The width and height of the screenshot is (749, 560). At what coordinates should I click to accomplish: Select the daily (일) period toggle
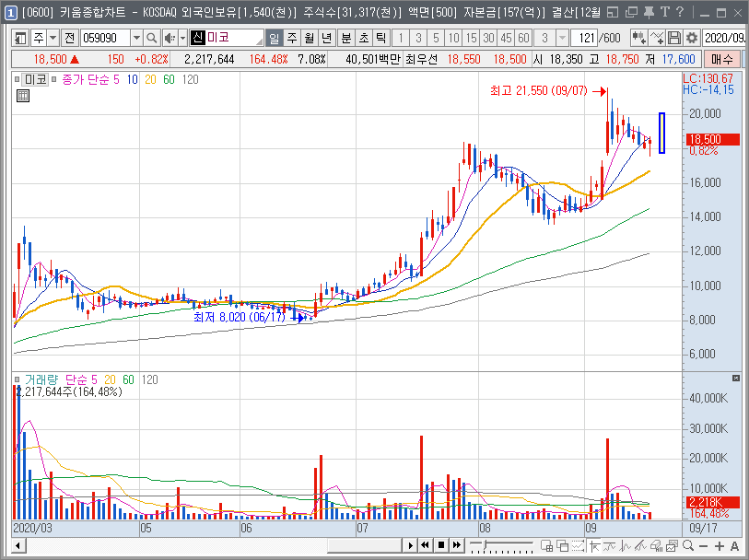(x=275, y=38)
